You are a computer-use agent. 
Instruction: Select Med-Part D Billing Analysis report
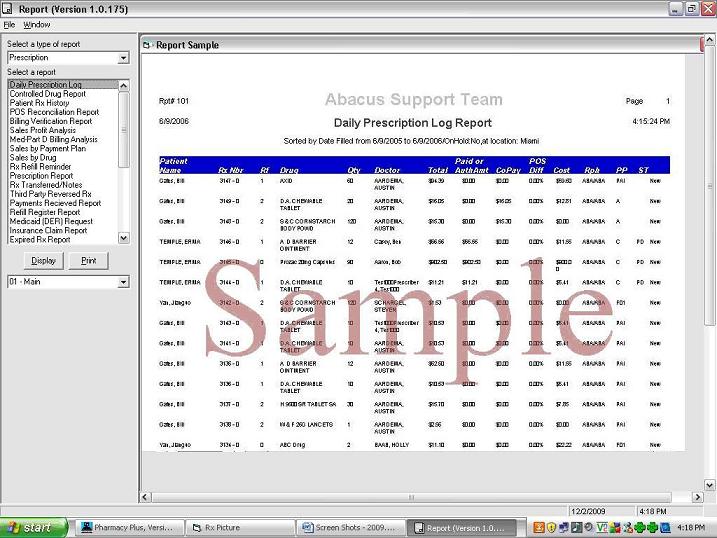coord(54,139)
